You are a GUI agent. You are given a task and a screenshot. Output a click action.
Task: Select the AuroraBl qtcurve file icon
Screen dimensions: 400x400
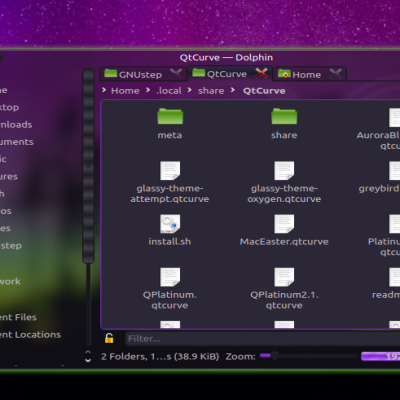click(395, 117)
